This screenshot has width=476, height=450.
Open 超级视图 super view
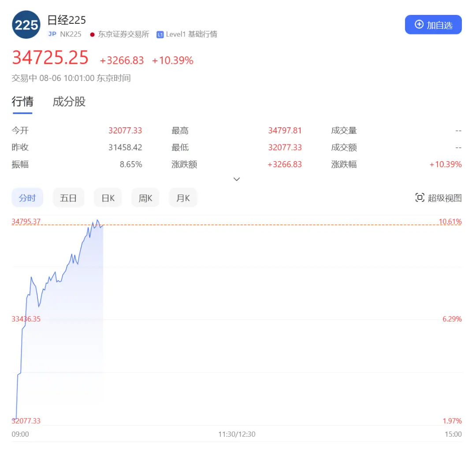[x=439, y=198]
